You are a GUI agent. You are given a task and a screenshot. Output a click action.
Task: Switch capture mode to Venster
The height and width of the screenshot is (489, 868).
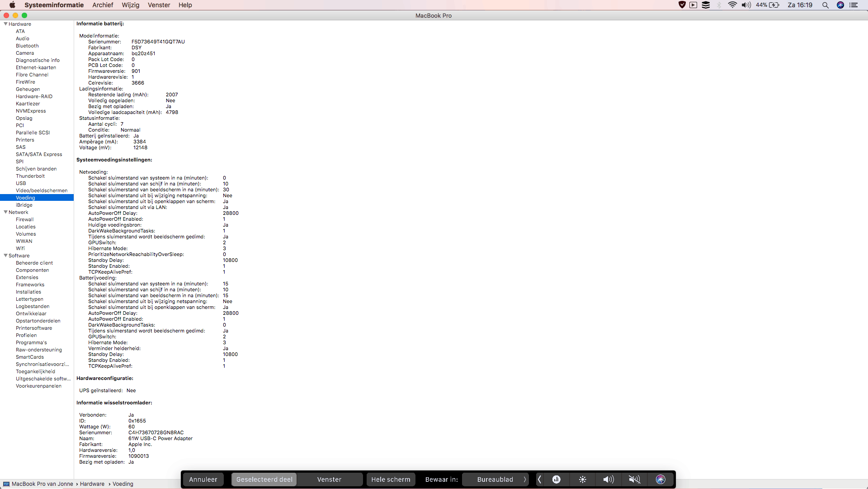tap(329, 480)
